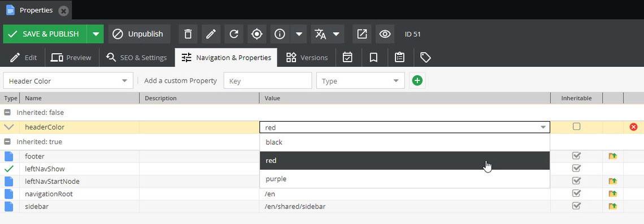
Task: Click the pencil rename icon in toolbar
Action: (x=211, y=34)
